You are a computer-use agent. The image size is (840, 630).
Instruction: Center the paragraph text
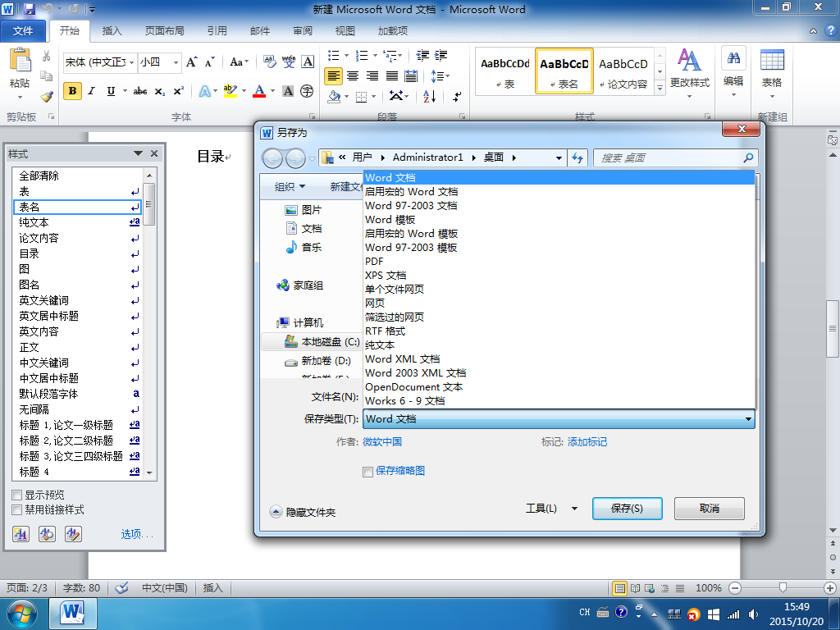353,76
